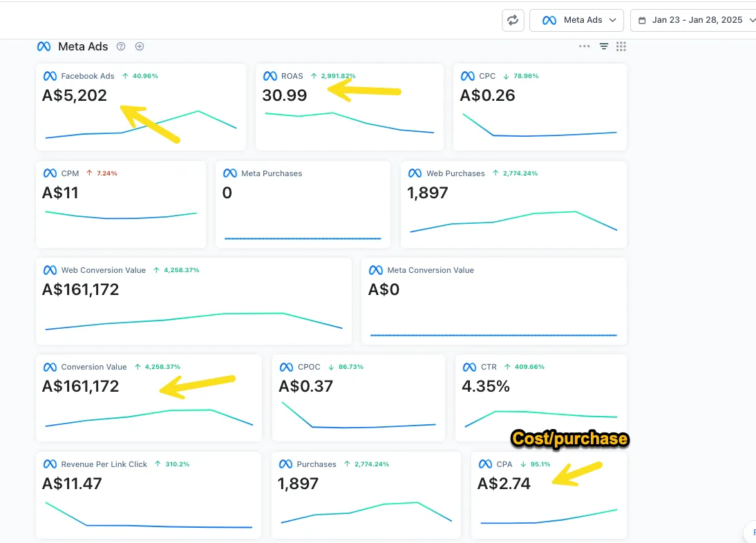Click the Meta icon on CPC card
Viewport: 756px width, 543px height.
[468, 76]
